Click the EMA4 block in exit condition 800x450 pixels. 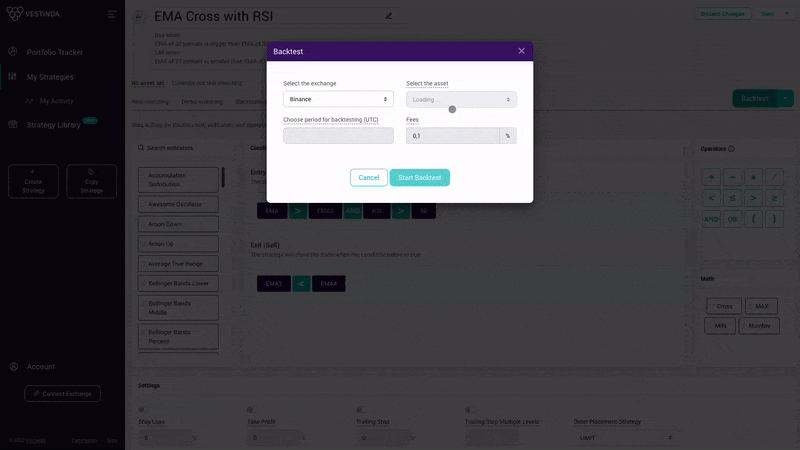329,284
